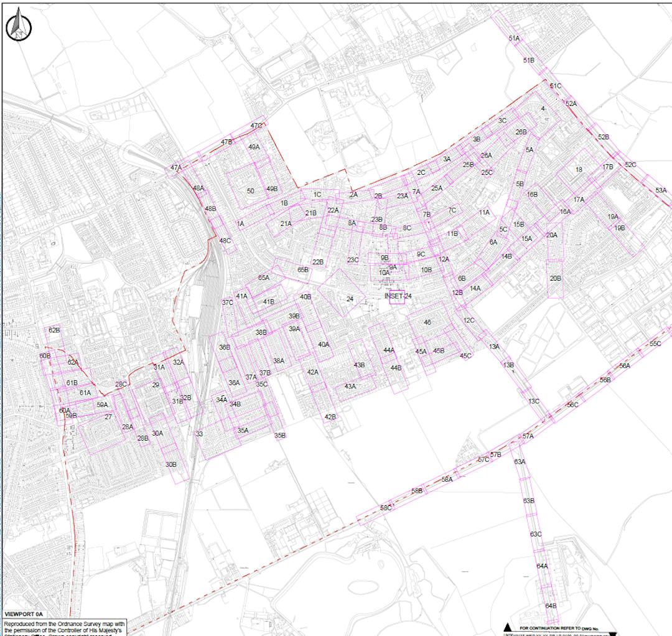Click zone label 18 near the top right
The height and width of the screenshot is (636, 672).
click(x=577, y=169)
